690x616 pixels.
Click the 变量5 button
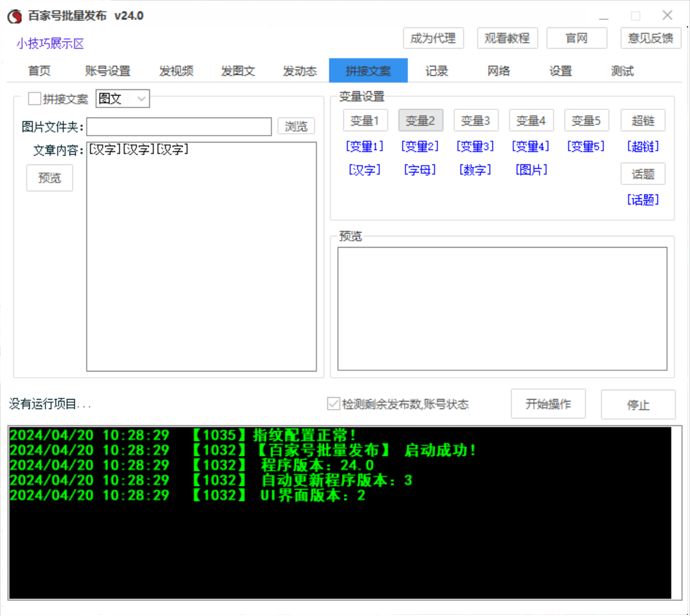(586, 121)
